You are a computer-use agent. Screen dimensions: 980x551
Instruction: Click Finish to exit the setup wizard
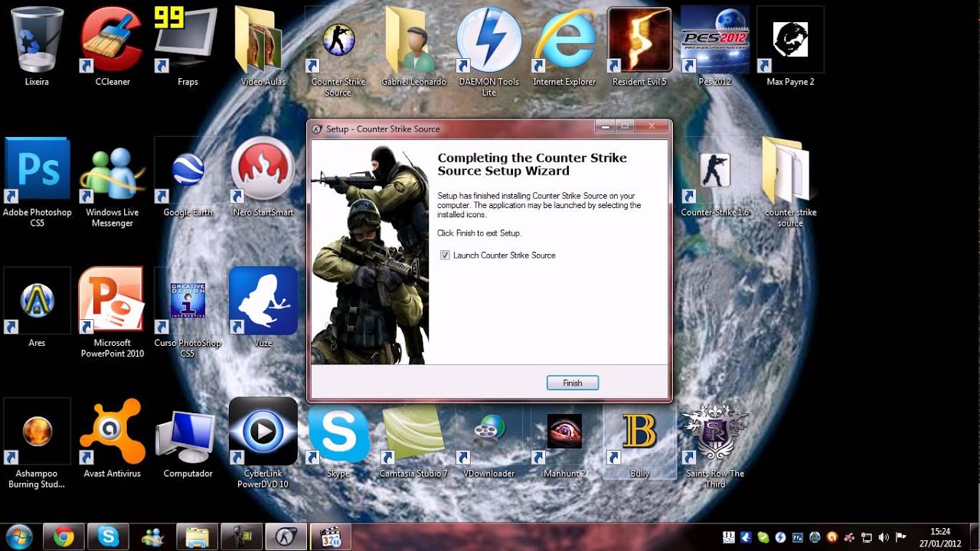point(573,383)
